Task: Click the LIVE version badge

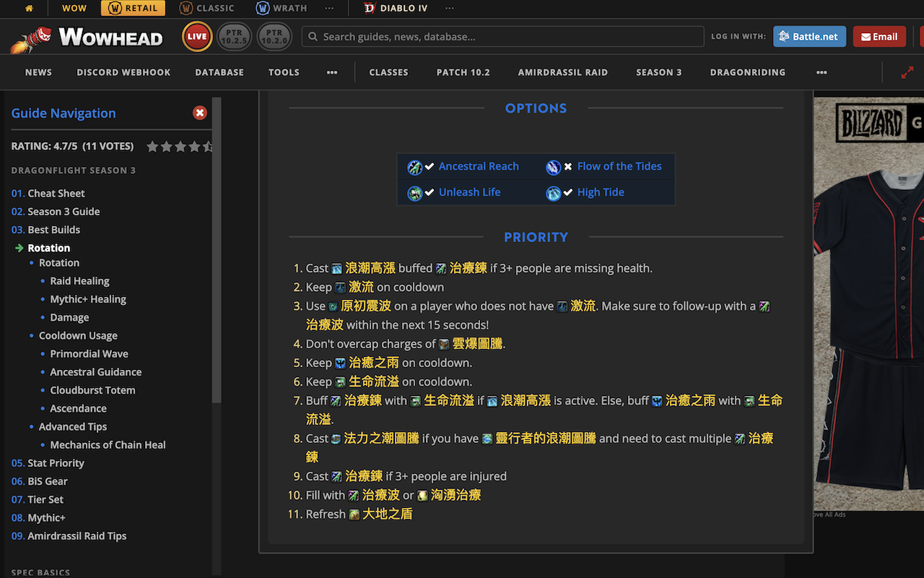Action: tap(197, 36)
